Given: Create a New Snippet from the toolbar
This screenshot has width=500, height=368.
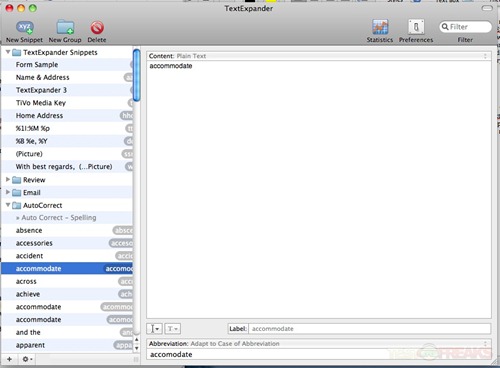Looking at the screenshot, I should click(24, 32).
